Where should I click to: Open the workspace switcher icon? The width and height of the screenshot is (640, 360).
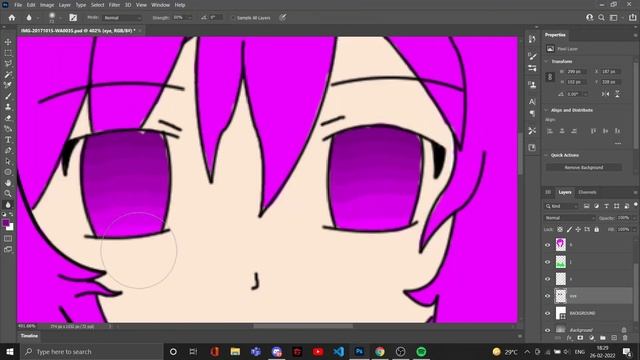coord(613,18)
